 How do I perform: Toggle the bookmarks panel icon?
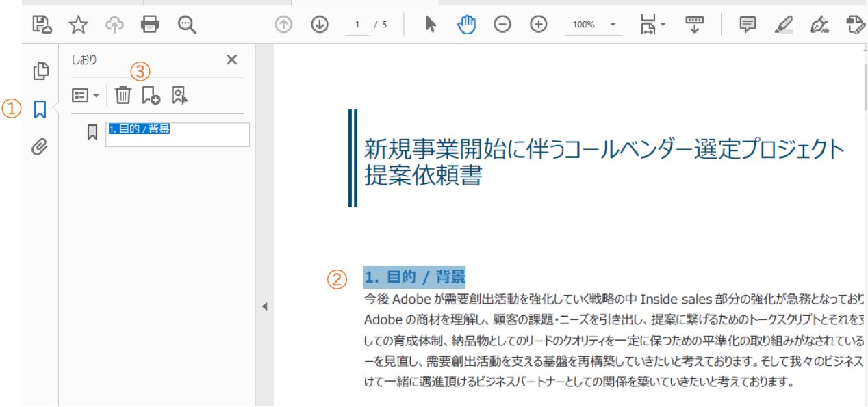tap(40, 109)
